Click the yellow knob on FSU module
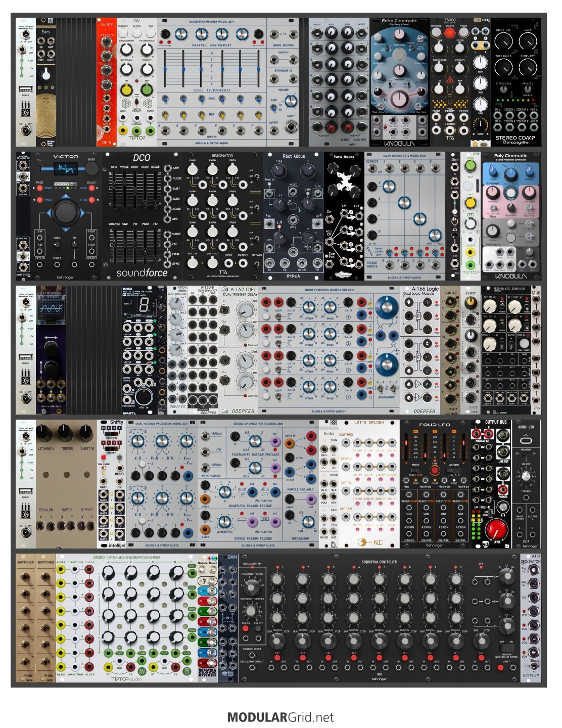The height and width of the screenshot is (728, 562). [126, 90]
